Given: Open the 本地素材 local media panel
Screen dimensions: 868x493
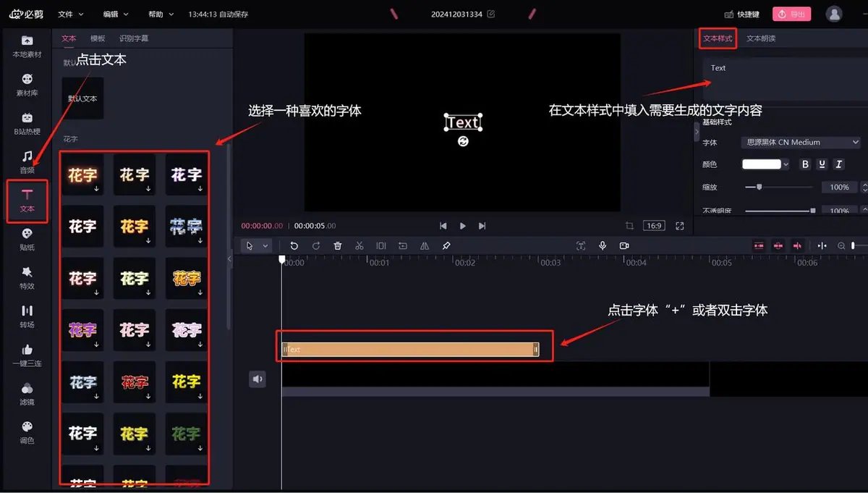Looking at the screenshot, I should point(27,46).
